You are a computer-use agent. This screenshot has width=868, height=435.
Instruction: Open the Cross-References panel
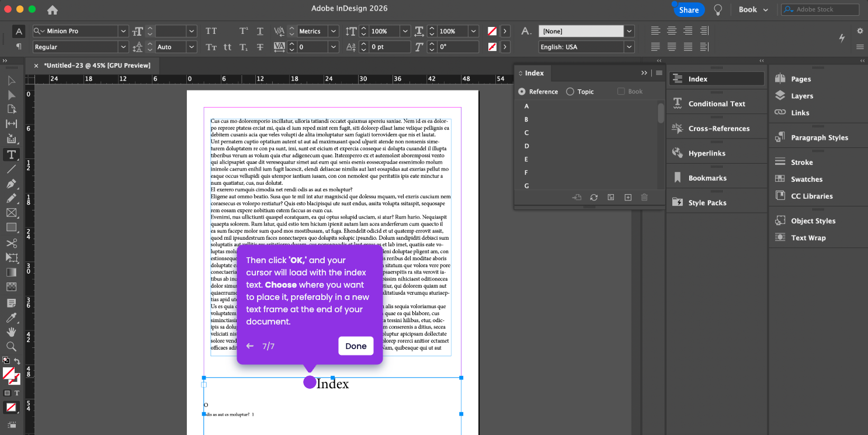click(x=718, y=129)
